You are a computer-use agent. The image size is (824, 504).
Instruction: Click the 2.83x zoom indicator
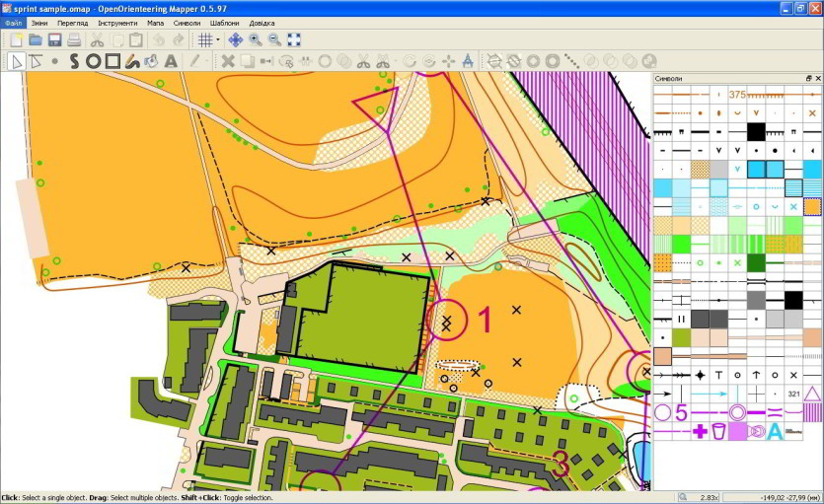[x=710, y=498]
